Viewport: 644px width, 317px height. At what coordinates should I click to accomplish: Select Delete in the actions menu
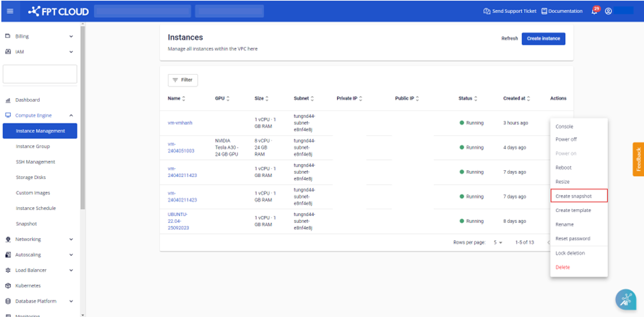coord(562,267)
